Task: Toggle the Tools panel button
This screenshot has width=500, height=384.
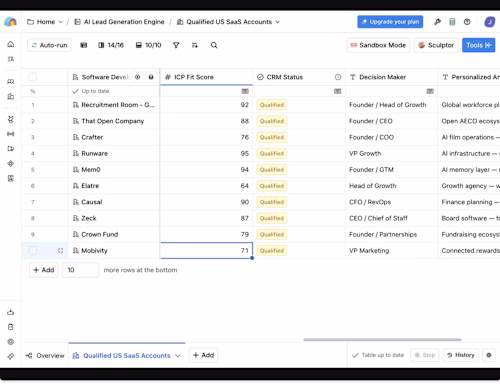Action: pos(478,45)
